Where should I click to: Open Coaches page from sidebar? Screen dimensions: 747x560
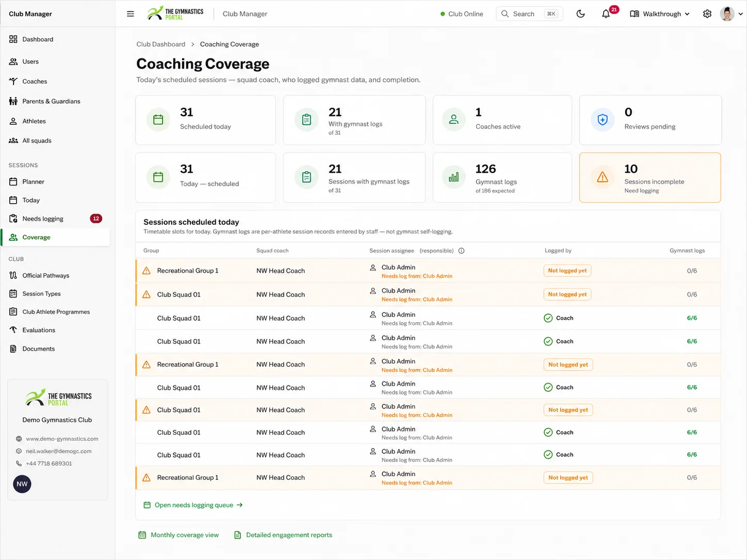coord(35,81)
